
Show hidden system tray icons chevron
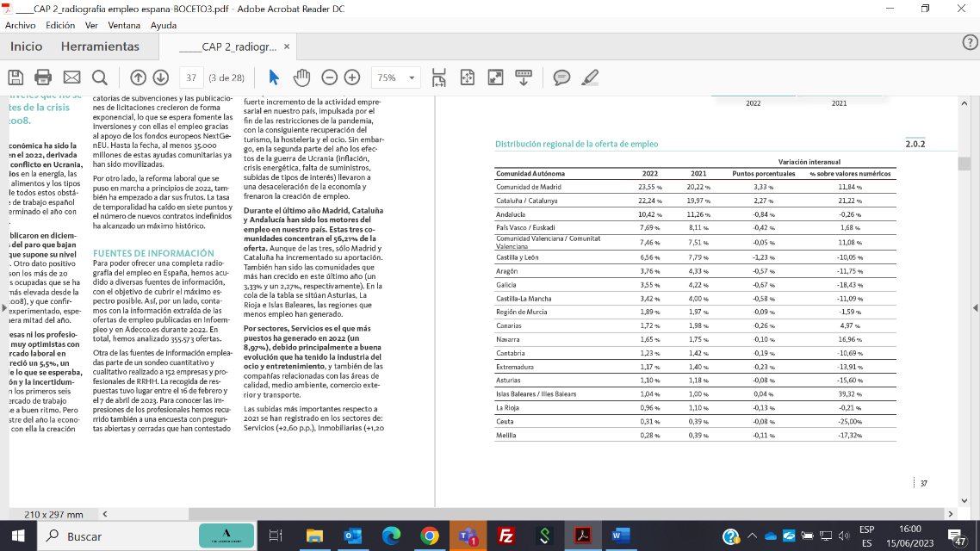(752, 536)
